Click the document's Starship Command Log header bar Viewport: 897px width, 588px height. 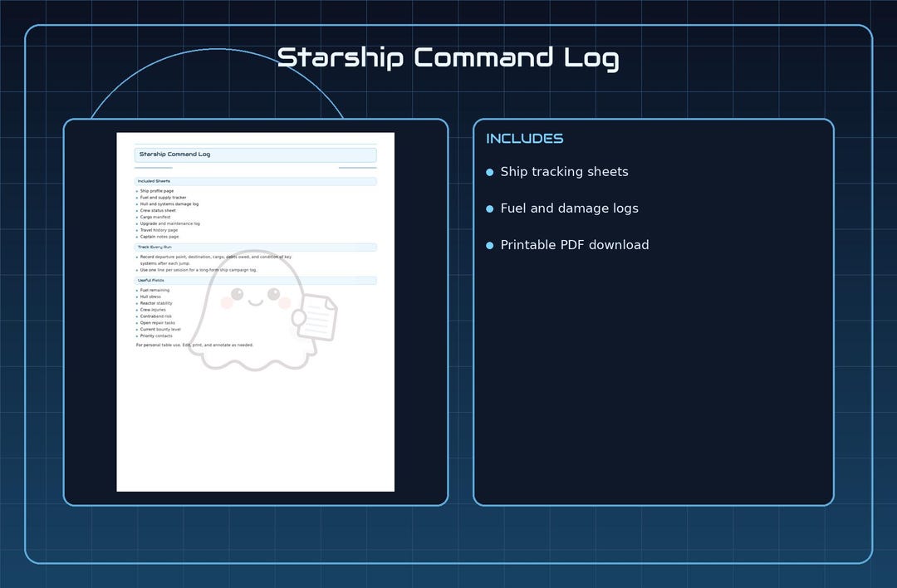tap(255, 154)
